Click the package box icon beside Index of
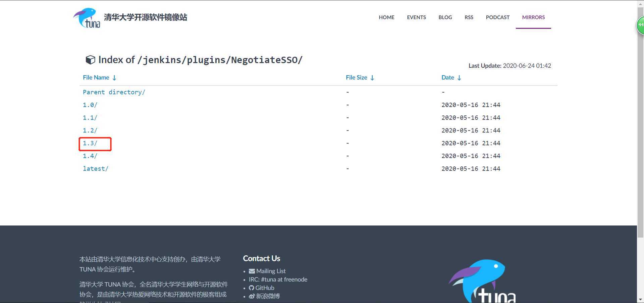644x303 pixels. click(x=90, y=60)
